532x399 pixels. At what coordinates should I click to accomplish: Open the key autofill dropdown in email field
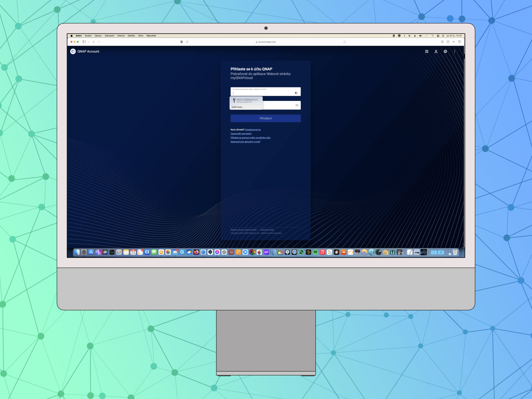click(x=296, y=93)
